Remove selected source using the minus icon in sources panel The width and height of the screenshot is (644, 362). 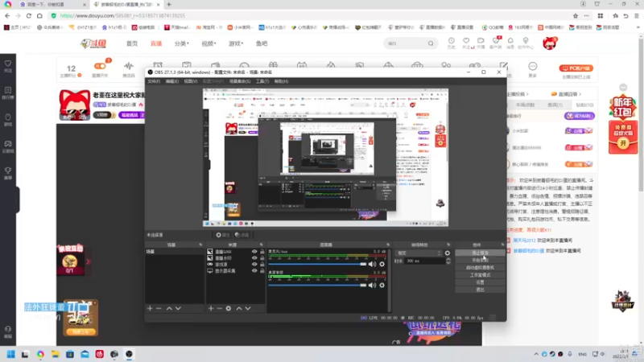219,308
